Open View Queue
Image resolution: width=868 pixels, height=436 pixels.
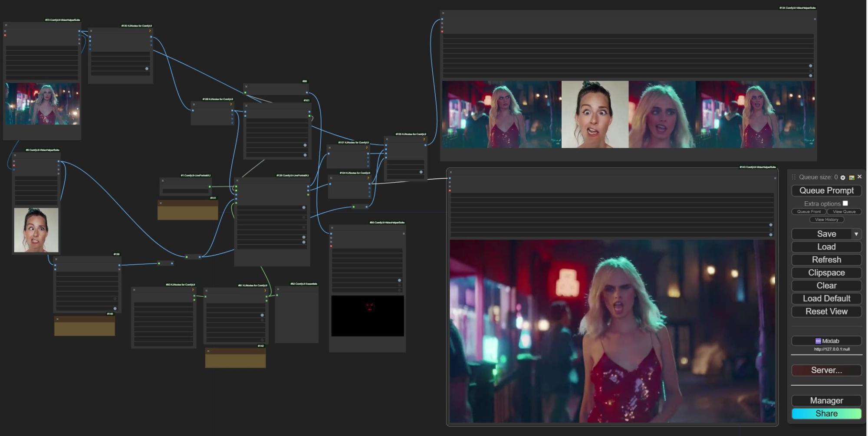tap(844, 212)
